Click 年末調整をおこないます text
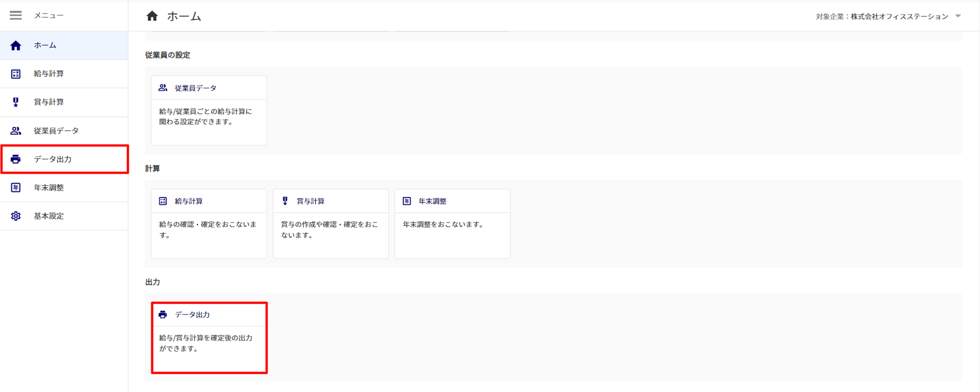The width and height of the screenshot is (980, 392). [444, 224]
